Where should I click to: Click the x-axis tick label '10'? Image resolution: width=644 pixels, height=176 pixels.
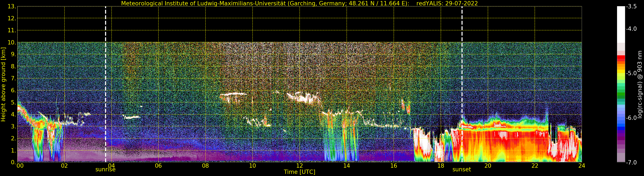[252, 166]
